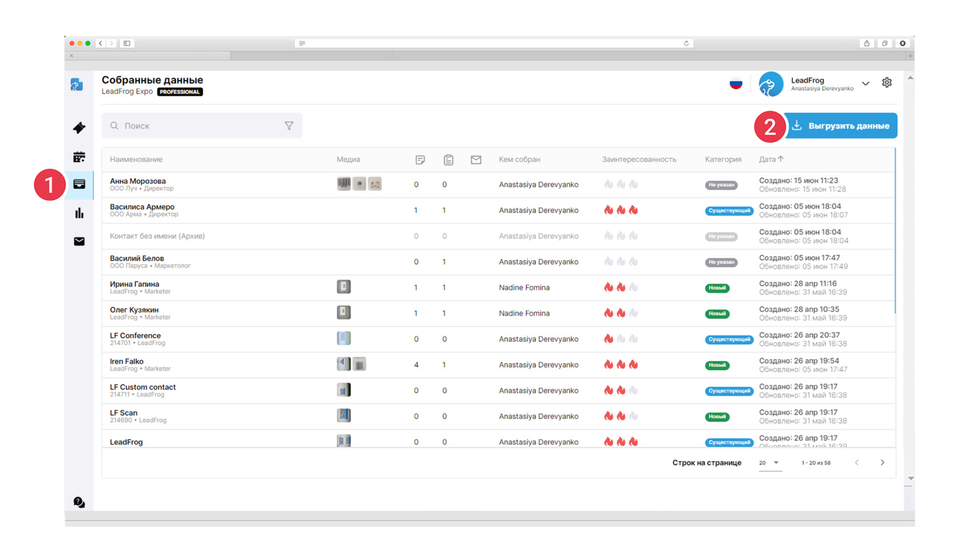Click the browser share icon
The image size is (980, 560).
coord(867,43)
